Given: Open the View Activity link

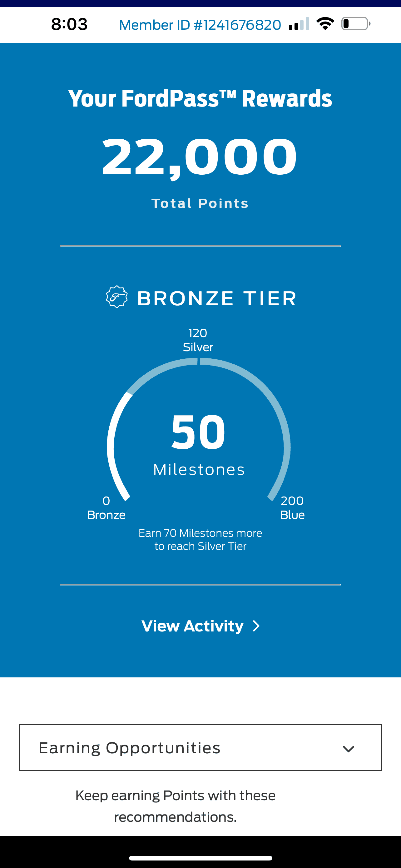Looking at the screenshot, I should click(193, 626).
